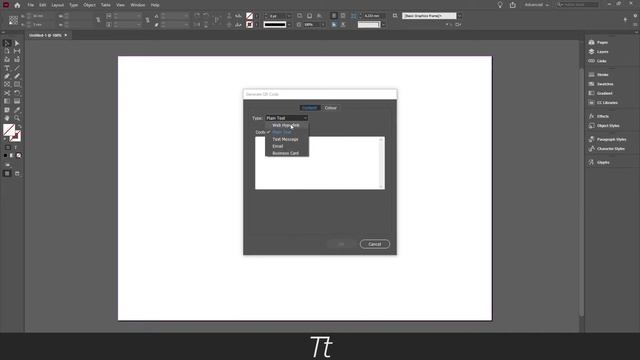
Task: Switch to the Colour tab
Action: click(331, 108)
